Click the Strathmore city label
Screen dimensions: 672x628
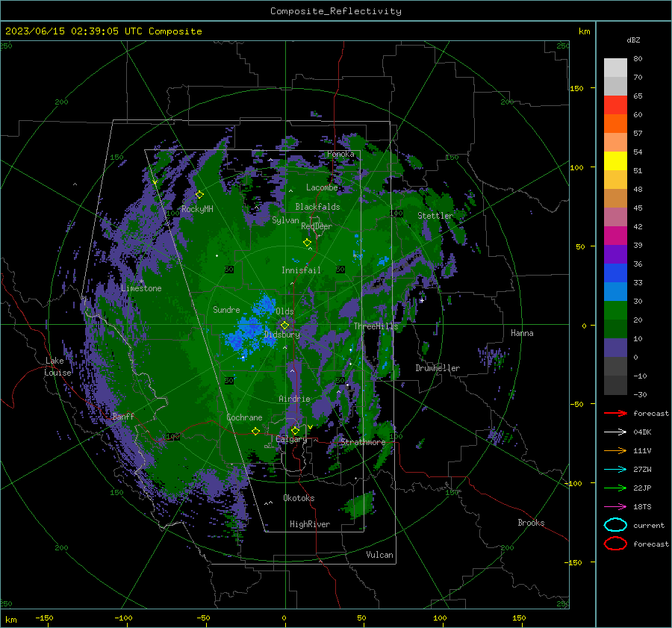pos(363,442)
